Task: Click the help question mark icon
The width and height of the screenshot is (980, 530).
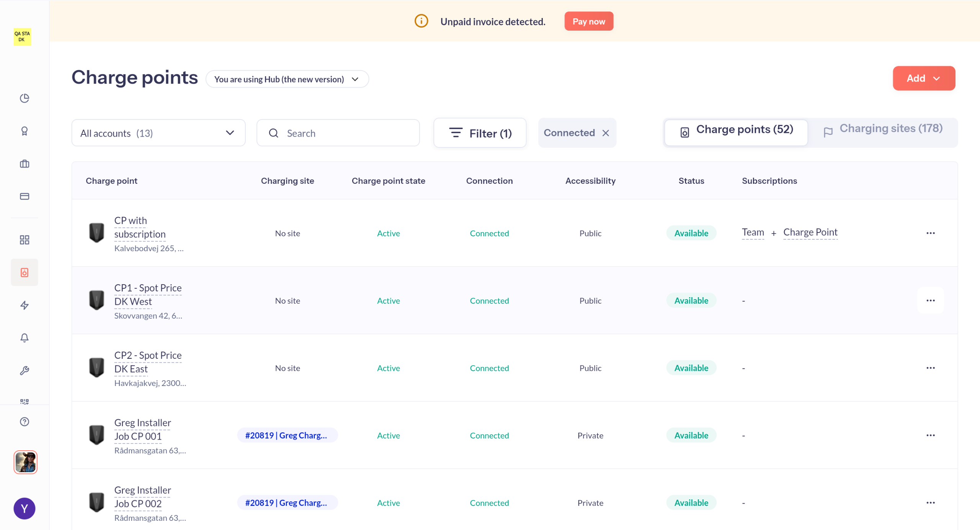Action: 24,422
